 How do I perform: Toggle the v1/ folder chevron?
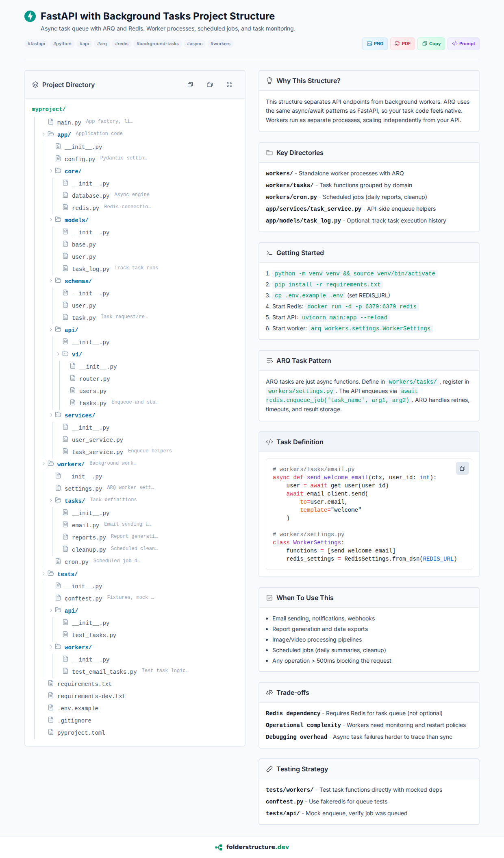point(58,354)
